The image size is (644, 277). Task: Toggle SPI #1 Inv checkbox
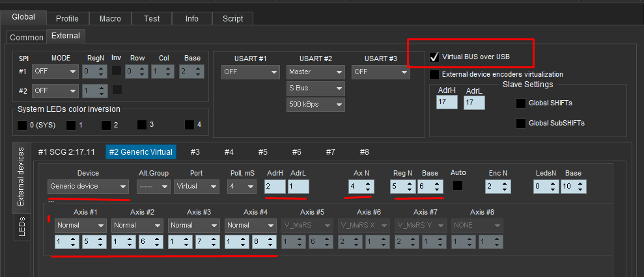point(117,71)
